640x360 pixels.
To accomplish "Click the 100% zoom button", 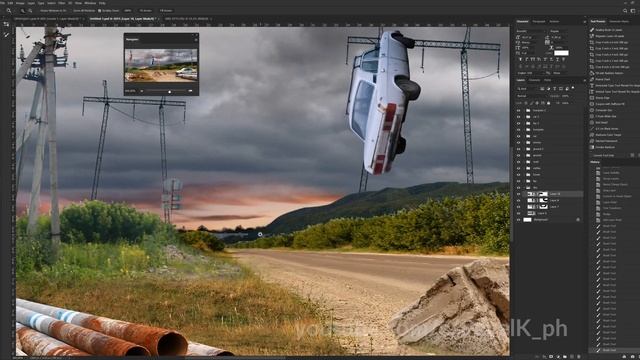I will (x=128, y=11).
